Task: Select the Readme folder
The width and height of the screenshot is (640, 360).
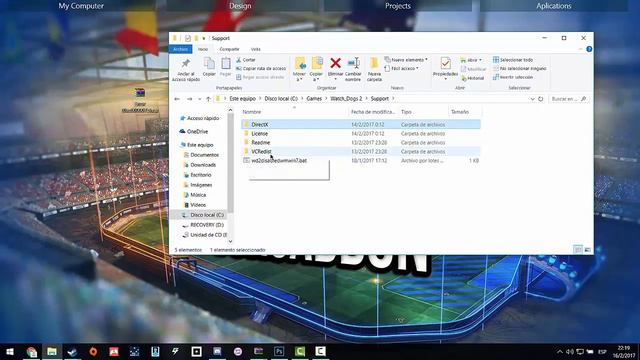Action: pos(361,142)
